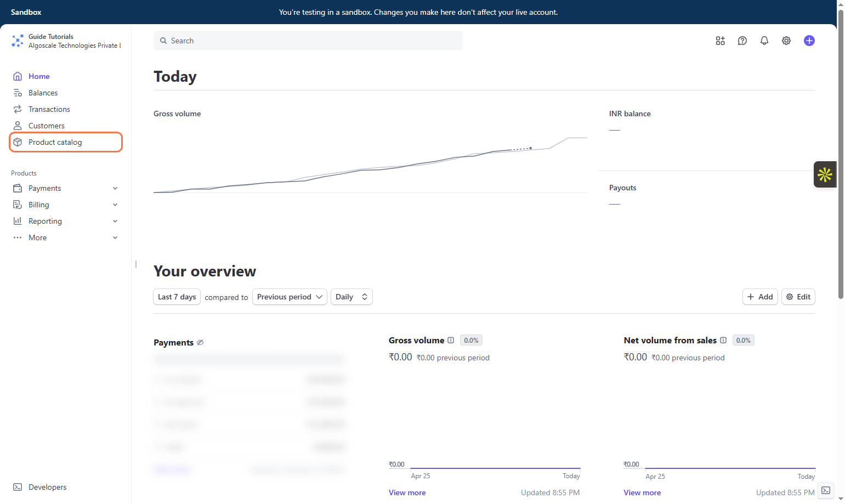The height and width of the screenshot is (504, 845).
Task: Open the apps grid icon in top bar
Action: (x=720, y=41)
